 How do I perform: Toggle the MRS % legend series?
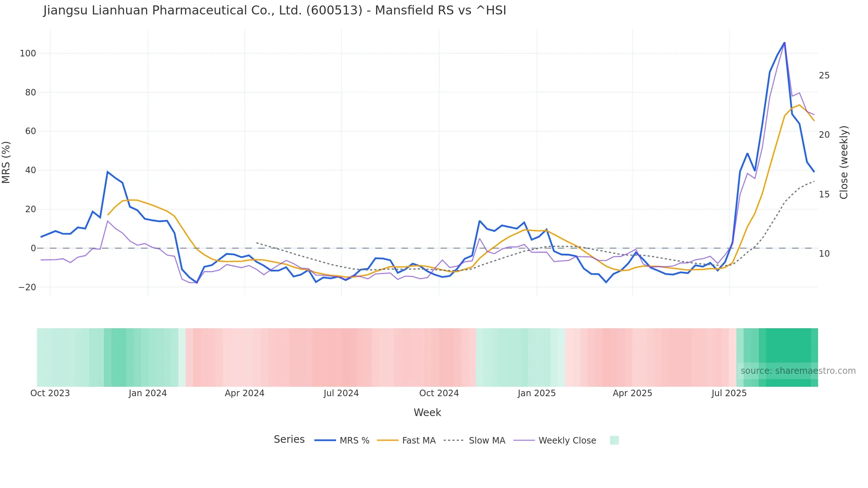(342, 440)
